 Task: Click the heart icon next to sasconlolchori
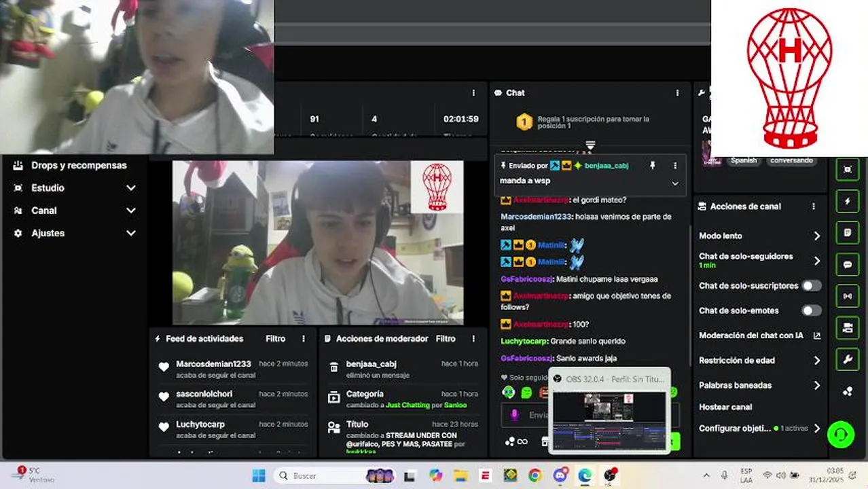point(164,397)
